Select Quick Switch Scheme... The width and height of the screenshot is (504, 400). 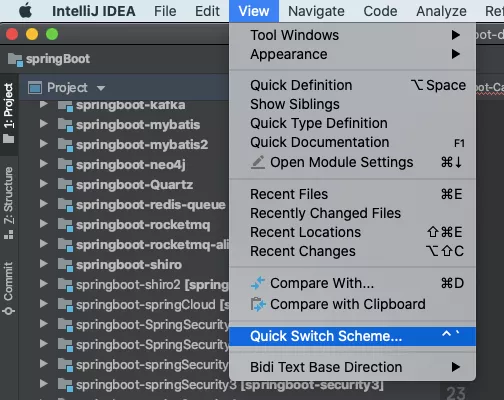point(352,336)
